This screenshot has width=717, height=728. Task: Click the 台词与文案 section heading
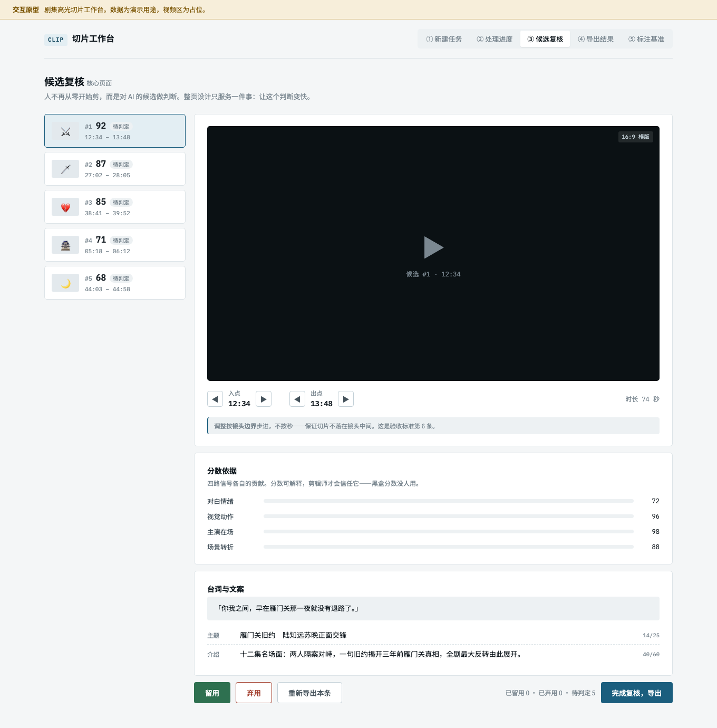(x=226, y=589)
